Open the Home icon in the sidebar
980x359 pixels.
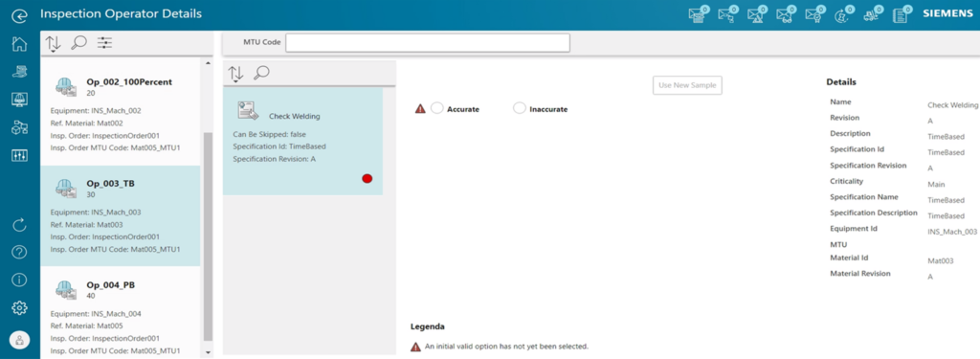pyautogui.click(x=19, y=44)
